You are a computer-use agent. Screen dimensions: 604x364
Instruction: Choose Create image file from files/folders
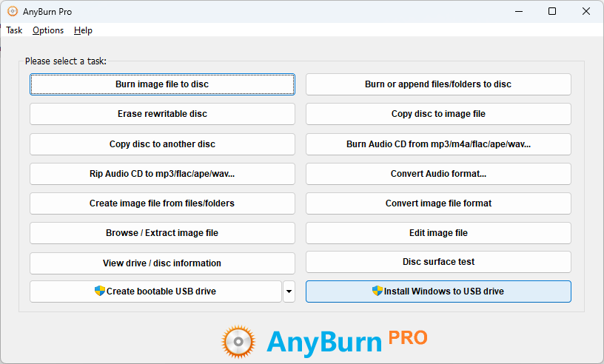tap(162, 203)
